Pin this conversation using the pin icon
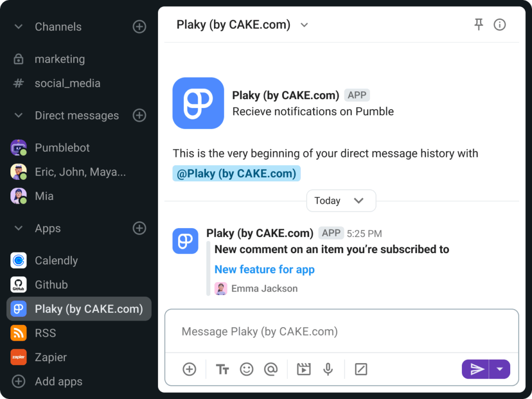This screenshot has width=532, height=399. point(478,24)
